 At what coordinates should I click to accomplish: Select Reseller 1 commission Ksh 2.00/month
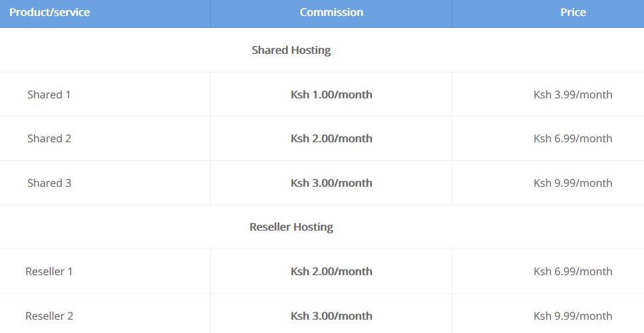331,271
